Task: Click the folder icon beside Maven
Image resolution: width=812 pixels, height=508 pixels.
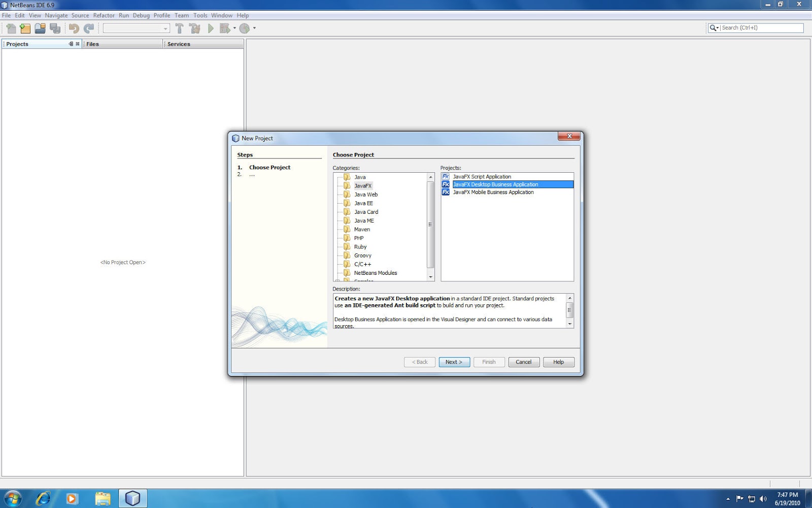Action: pos(347,229)
